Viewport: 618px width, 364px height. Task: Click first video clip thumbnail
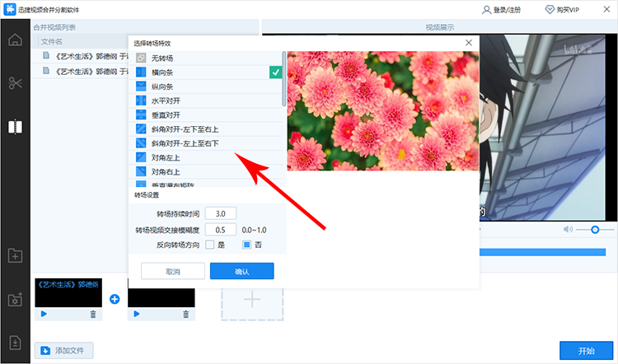(68, 292)
